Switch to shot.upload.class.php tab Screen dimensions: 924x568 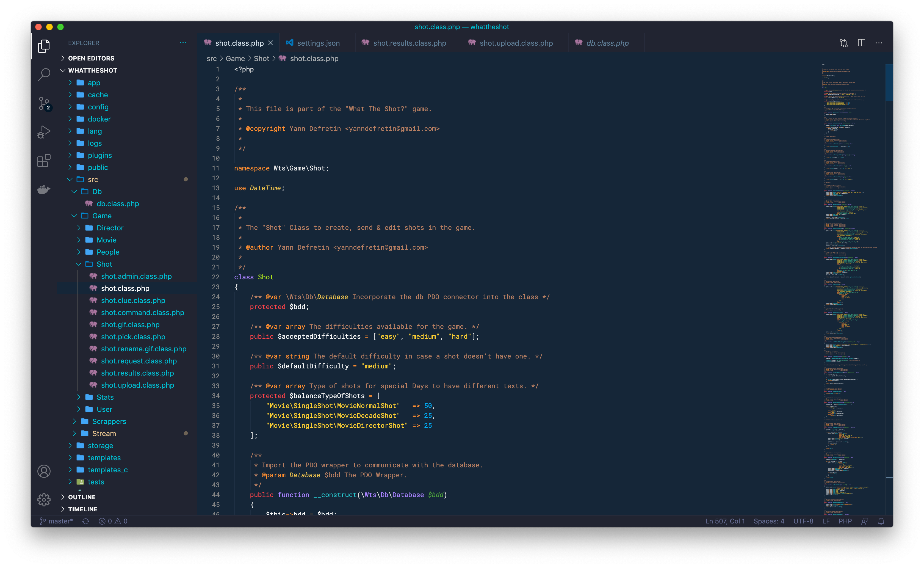[516, 43]
